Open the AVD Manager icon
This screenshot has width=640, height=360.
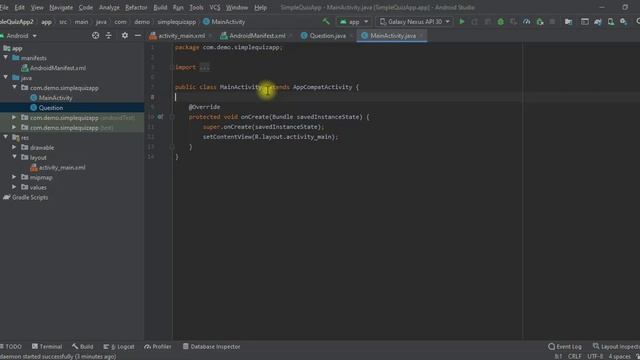pyautogui.click(x=611, y=22)
